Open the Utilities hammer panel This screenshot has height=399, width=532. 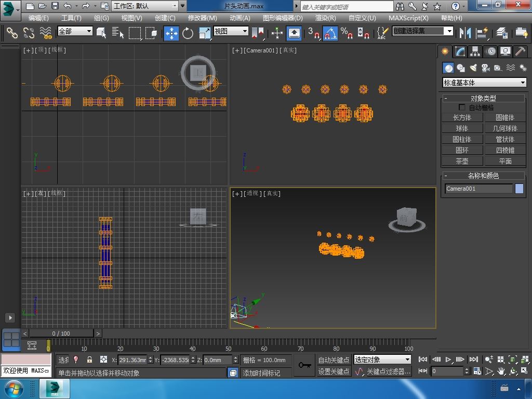tap(520, 51)
